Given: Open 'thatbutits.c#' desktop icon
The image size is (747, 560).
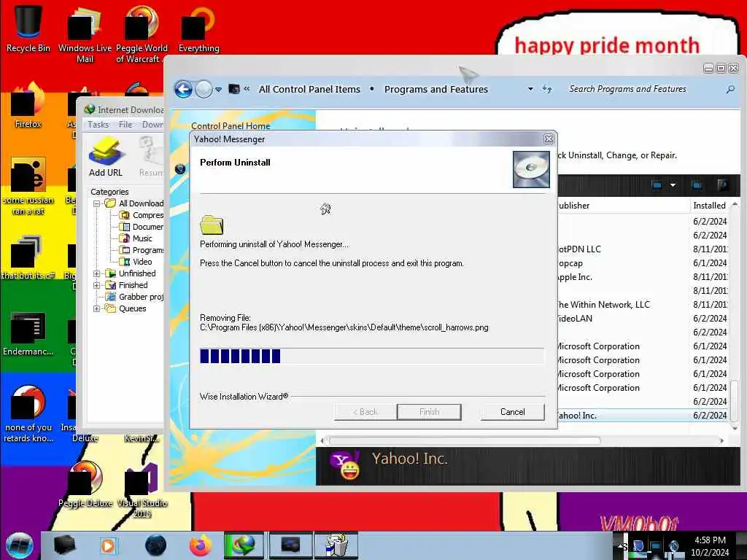Looking at the screenshot, I should [28, 257].
